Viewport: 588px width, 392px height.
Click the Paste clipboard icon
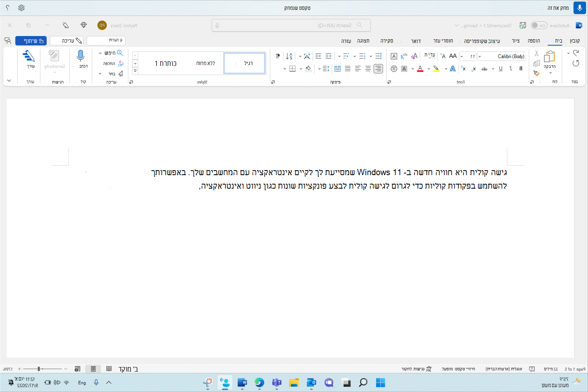550,56
